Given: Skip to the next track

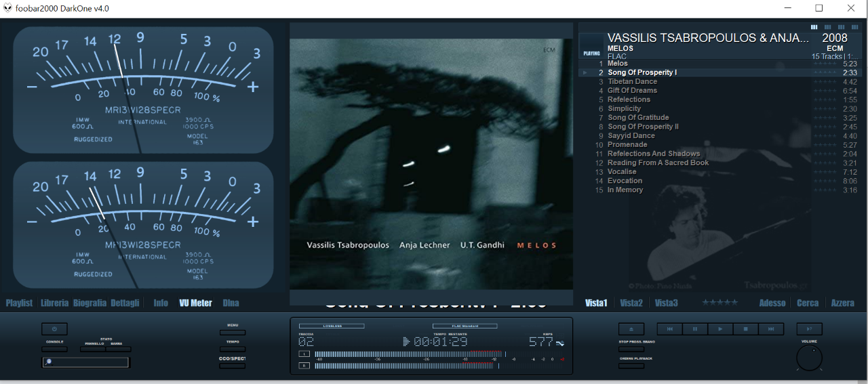Looking at the screenshot, I should [771, 329].
